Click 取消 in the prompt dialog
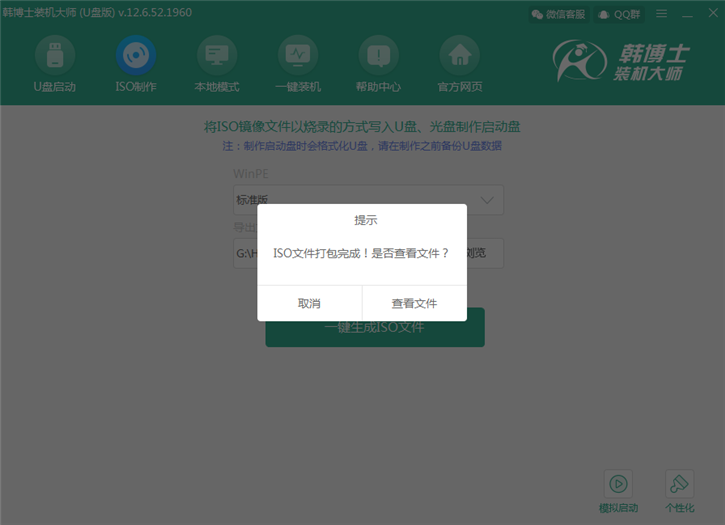Image resolution: width=725 pixels, height=525 pixels. 309,303
